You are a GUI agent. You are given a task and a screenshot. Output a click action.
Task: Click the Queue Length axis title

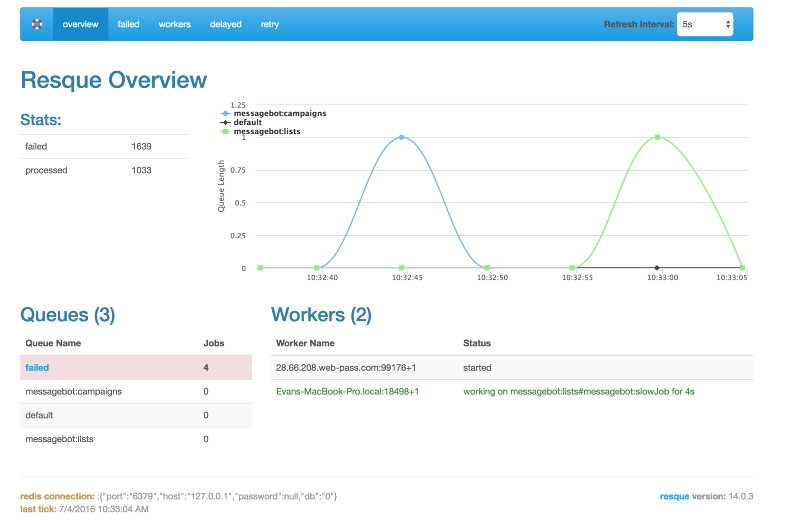pyautogui.click(x=221, y=186)
